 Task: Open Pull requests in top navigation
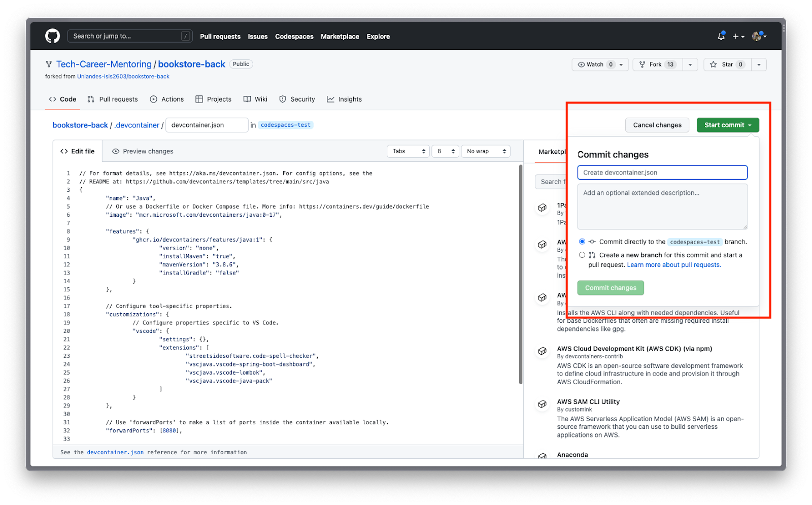[x=220, y=37]
